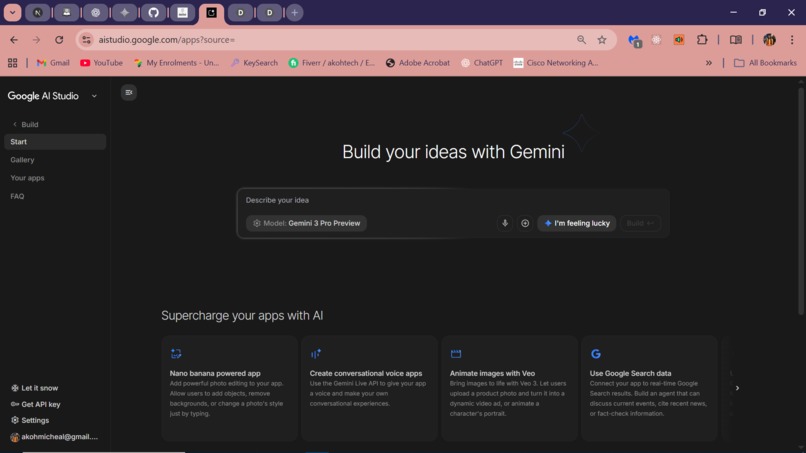Click the page vertical scrollbar
This screenshot has width=806, height=453.
(x=801, y=201)
